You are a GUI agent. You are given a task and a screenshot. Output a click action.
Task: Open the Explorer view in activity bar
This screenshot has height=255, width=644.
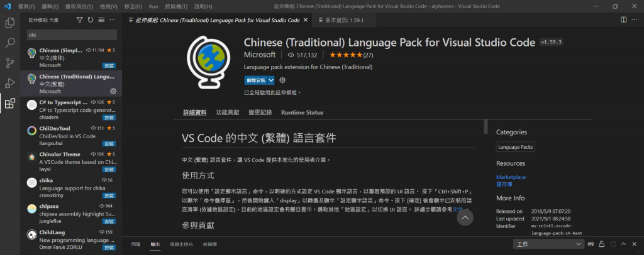pos(10,23)
